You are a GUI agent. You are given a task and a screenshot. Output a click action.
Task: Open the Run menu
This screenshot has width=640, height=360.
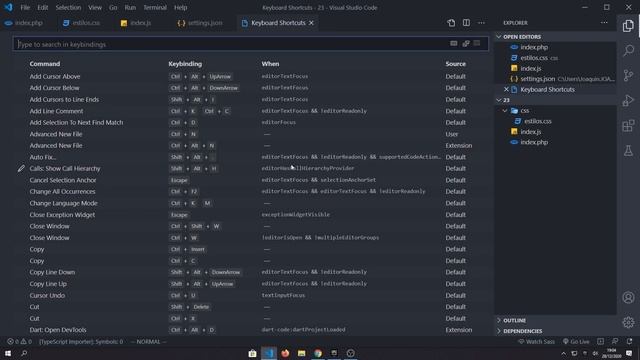click(x=130, y=7)
